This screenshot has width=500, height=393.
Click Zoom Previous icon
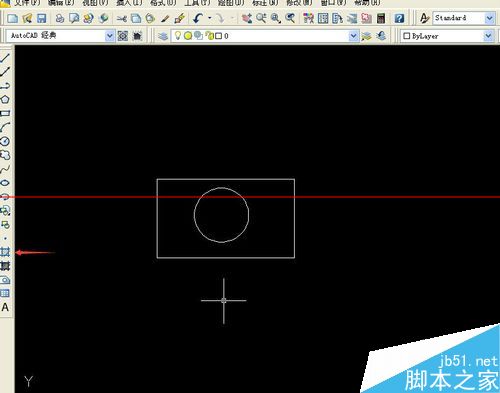coord(290,18)
